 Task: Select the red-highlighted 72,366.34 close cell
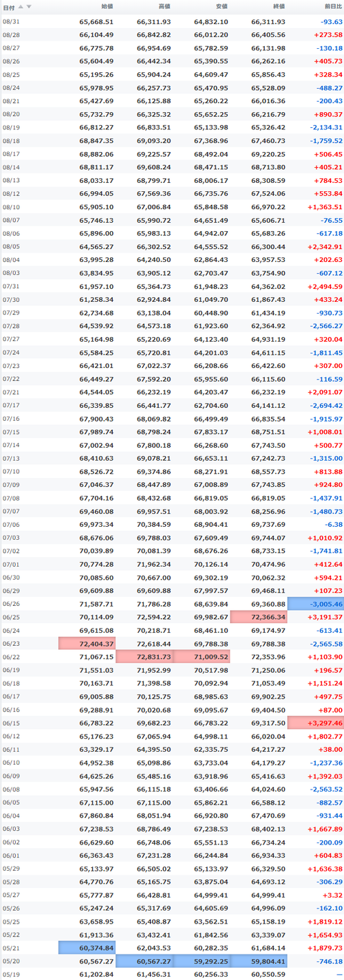tap(259, 617)
